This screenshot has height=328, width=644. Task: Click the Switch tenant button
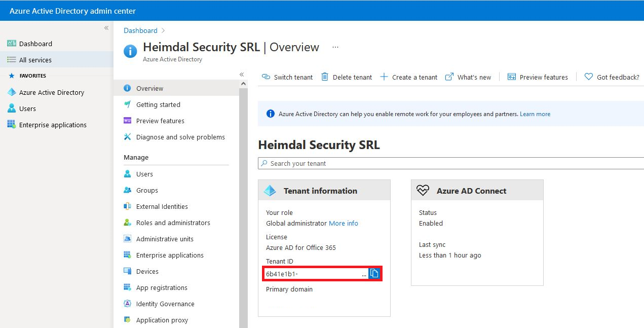(x=287, y=77)
